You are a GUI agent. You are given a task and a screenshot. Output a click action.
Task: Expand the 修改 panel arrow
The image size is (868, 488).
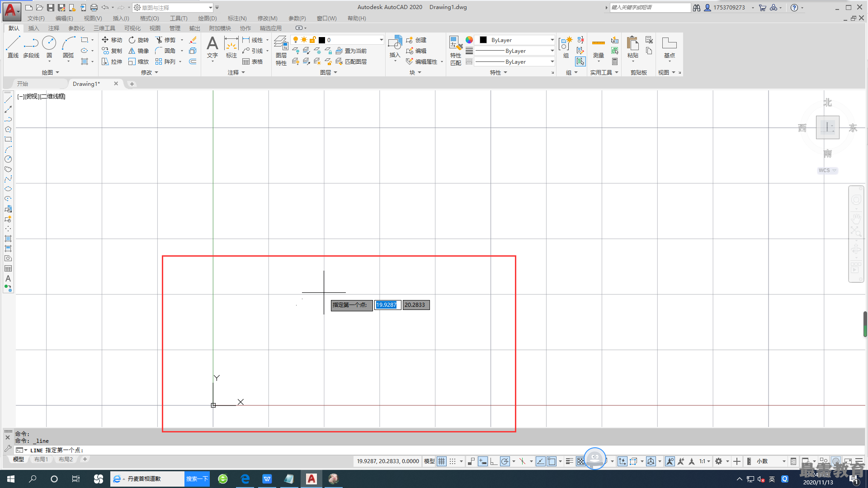click(156, 72)
